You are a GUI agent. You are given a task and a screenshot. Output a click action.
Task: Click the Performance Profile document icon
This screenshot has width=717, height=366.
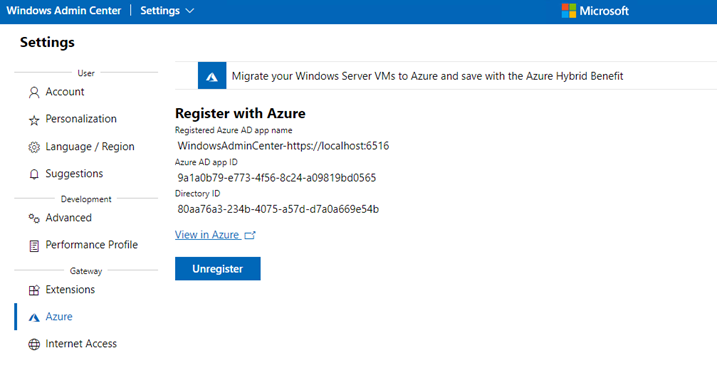coord(34,246)
